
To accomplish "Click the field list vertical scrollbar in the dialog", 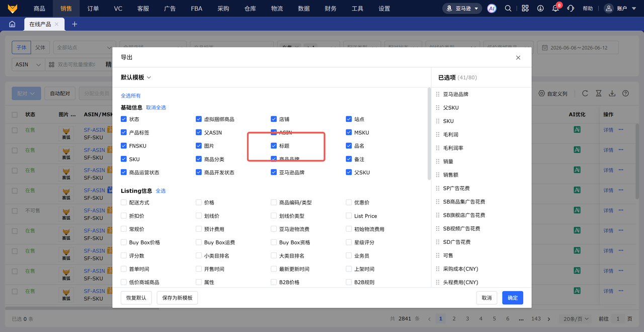I will click(429, 134).
